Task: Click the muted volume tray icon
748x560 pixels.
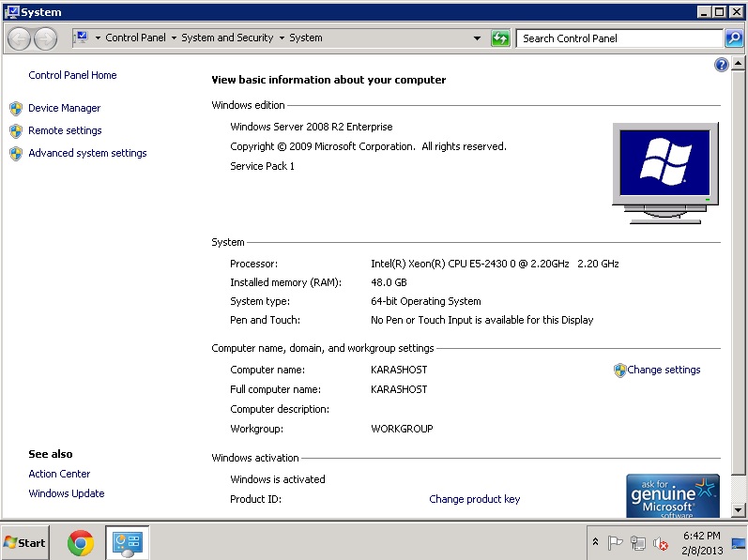Action: (x=661, y=543)
